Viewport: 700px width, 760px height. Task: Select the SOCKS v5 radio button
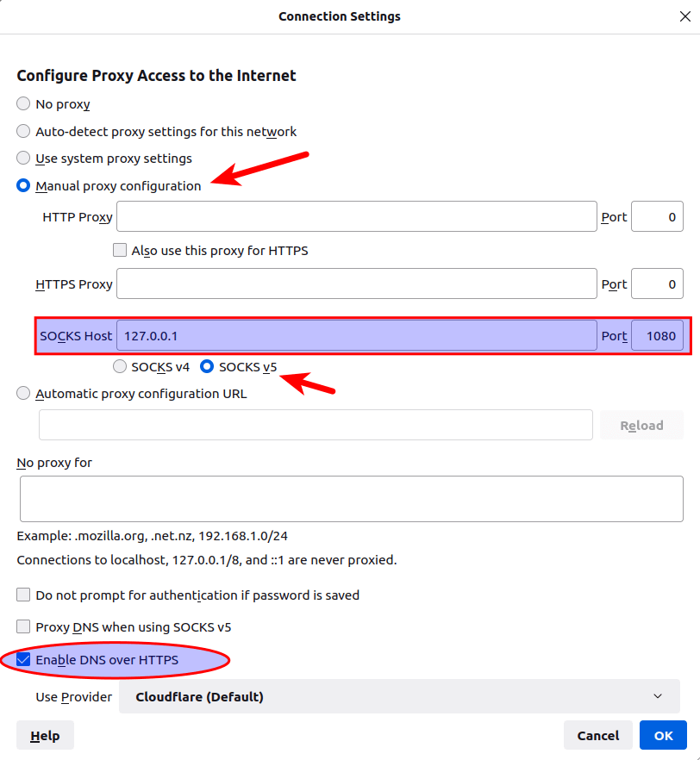tap(207, 367)
